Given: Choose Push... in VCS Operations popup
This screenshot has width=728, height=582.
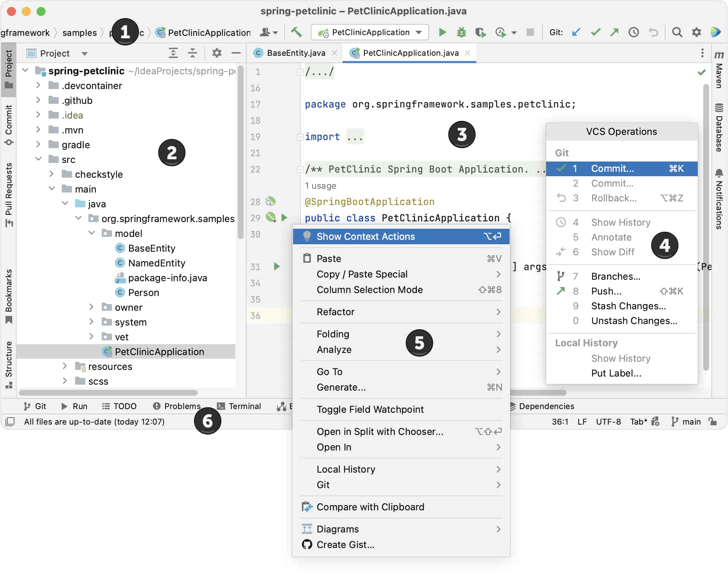Looking at the screenshot, I should (622, 291).
